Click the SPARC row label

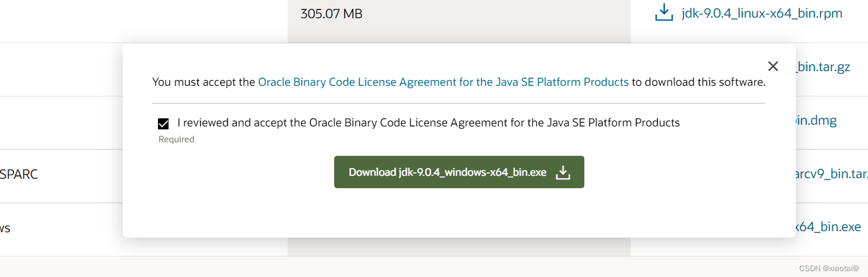coord(19,175)
